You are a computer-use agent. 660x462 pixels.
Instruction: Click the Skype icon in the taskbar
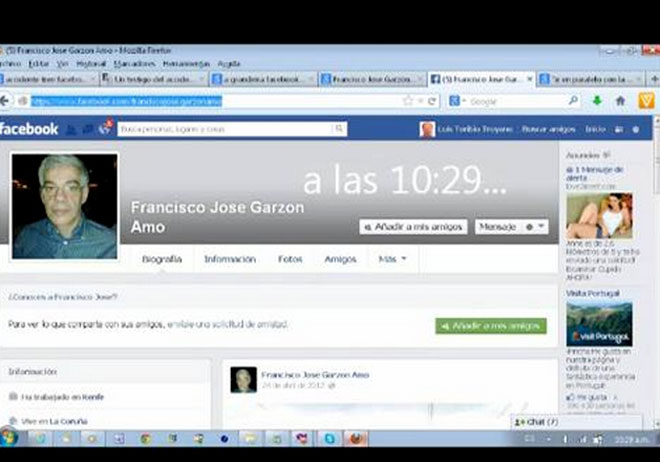click(328, 438)
